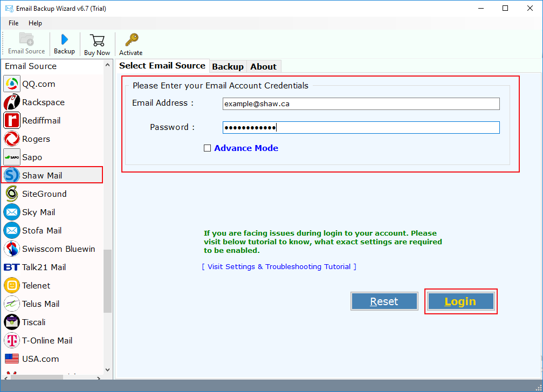This screenshot has width=543, height=392.
Task: Switch to the About tab
Action: (x=264, y=66)
